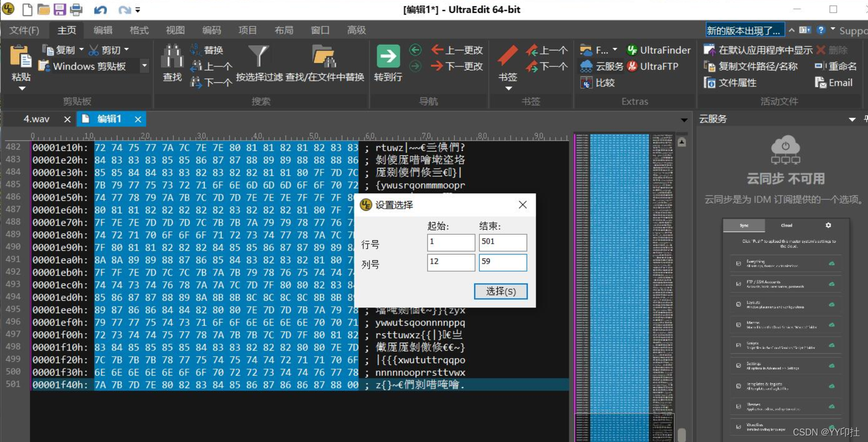The width and height of the screenshot is (868, 442).
Task: Expand the Copy (复制) dropdown arrow
Action: tap(81, 49)
